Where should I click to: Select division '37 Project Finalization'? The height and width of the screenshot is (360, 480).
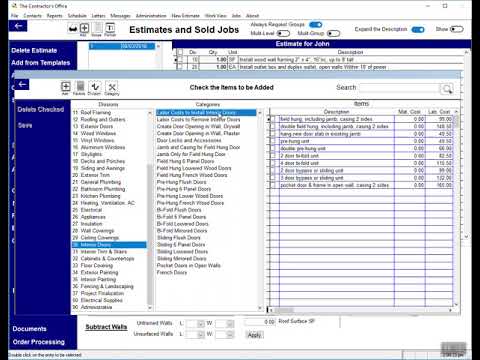pyautogui.click(x=109, y=293)
